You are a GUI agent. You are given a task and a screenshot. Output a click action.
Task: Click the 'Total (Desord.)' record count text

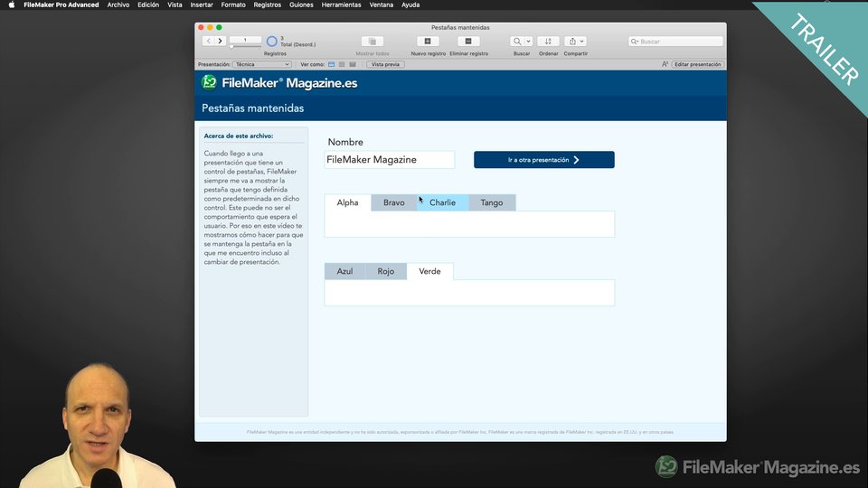(x=297, y=44)
